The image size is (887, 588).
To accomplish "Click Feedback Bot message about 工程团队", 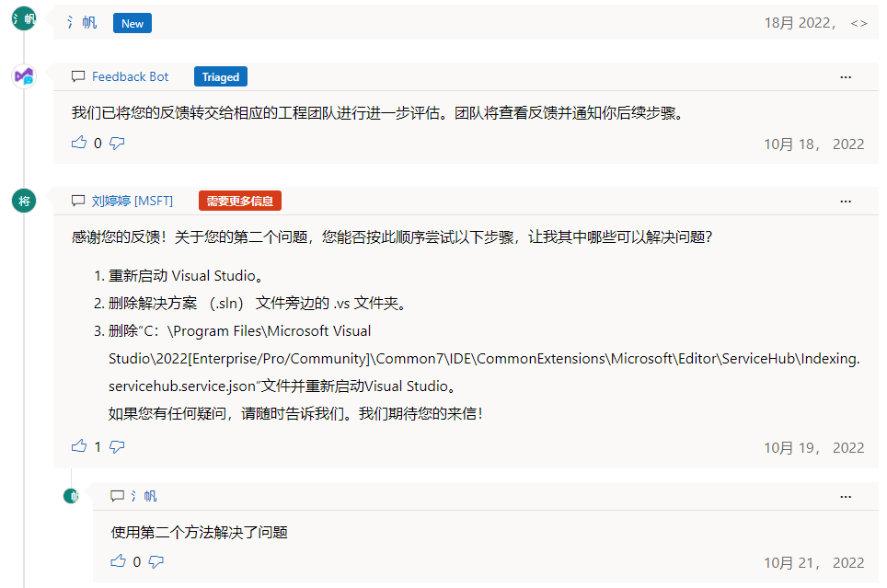I will (x=378, y=113).
